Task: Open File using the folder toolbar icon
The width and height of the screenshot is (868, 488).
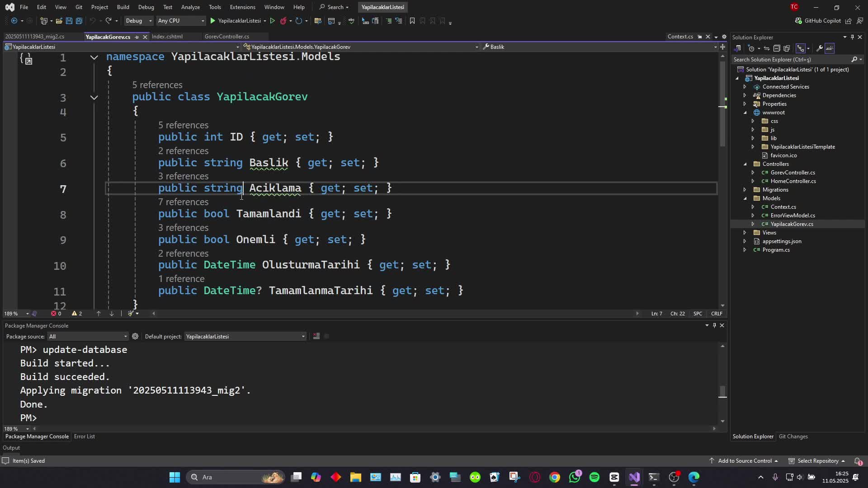Action: tap(59, 21)
